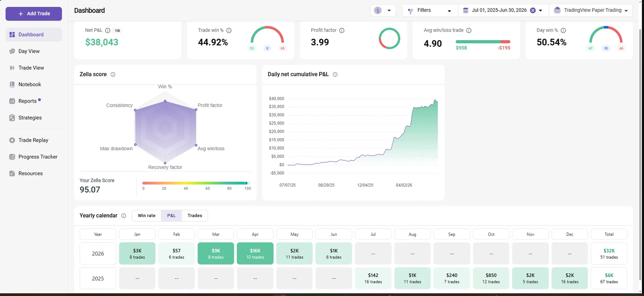Click the Avg win/loss trade info icon

coord(469,31)
